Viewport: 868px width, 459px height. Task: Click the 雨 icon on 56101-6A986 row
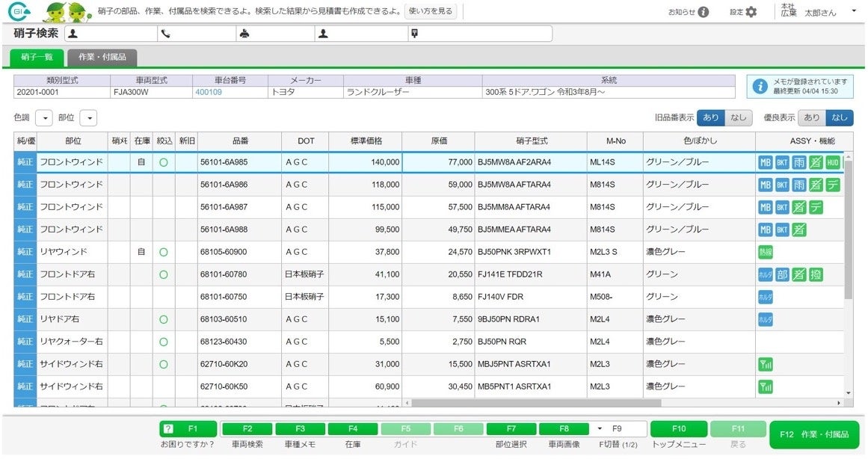[x=799, y=185]
